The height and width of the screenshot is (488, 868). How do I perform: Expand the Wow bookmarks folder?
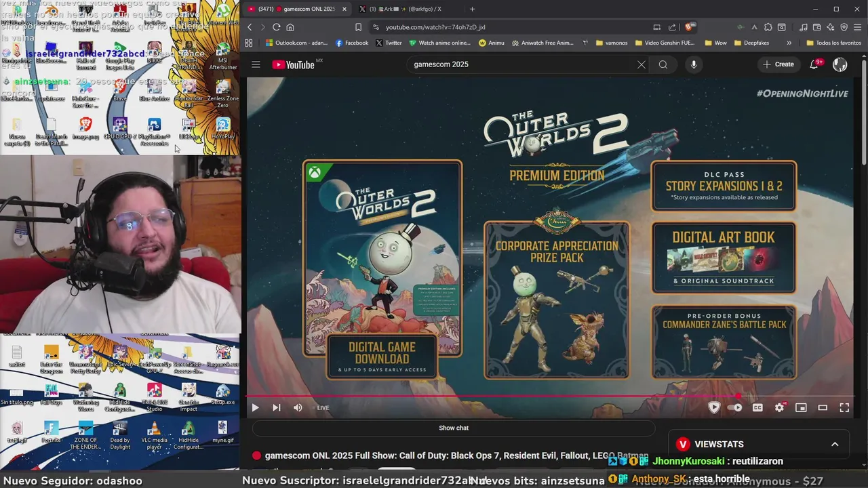click(716, 43)
